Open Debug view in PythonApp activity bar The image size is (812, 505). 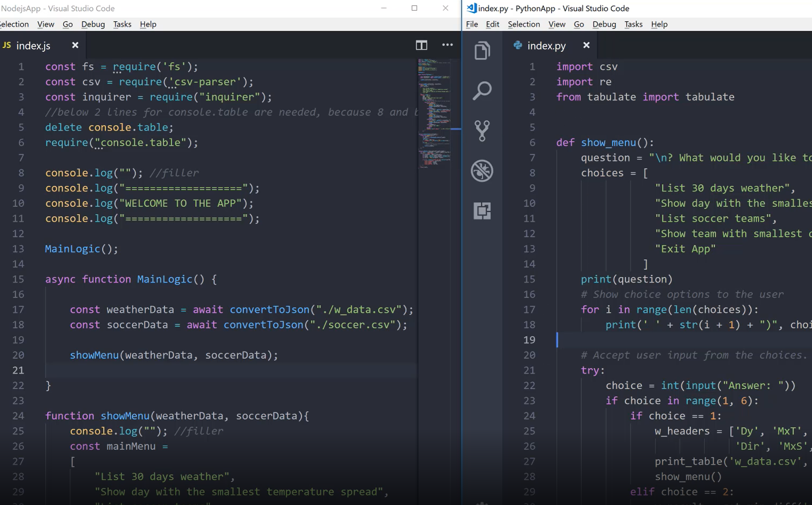[482, 171]
